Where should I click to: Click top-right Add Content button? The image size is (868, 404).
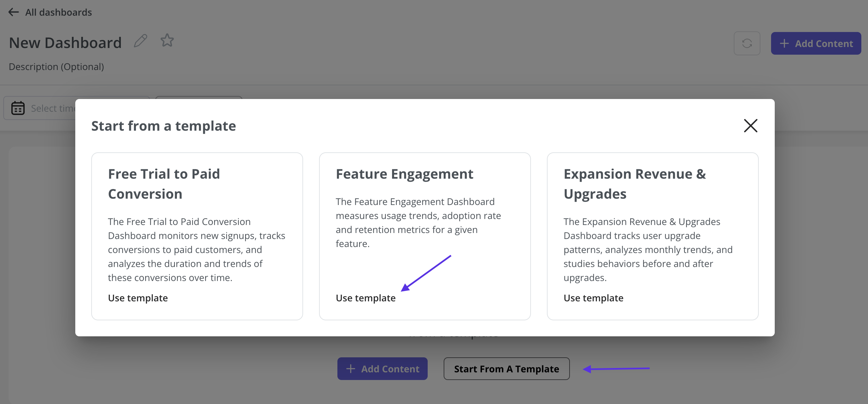point(816,43)
